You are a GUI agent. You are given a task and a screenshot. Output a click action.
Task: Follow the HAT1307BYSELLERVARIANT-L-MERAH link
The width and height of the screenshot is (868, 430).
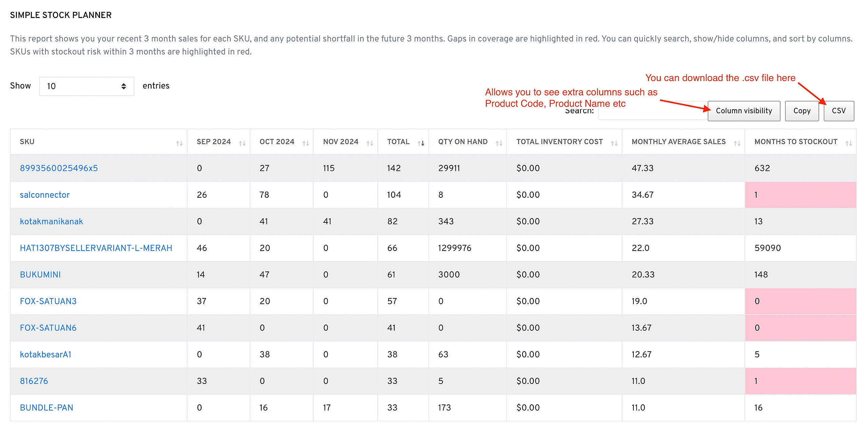pos(96,248)
